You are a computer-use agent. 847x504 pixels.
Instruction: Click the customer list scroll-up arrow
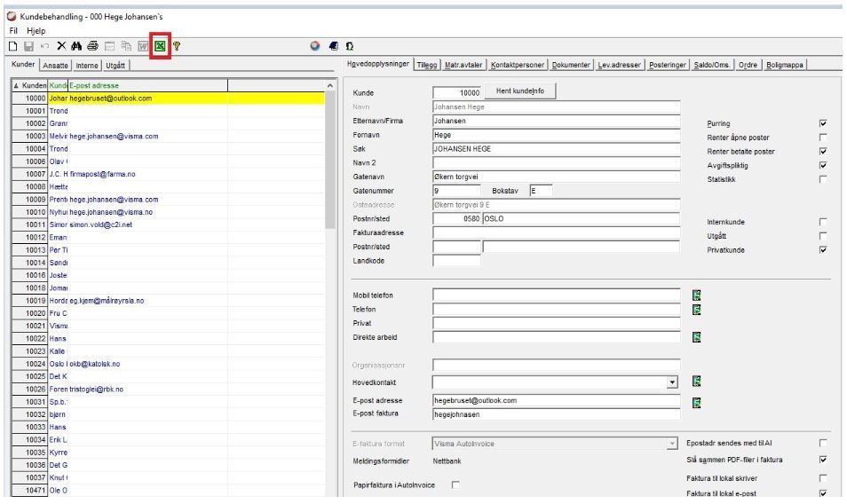[330, 85]
